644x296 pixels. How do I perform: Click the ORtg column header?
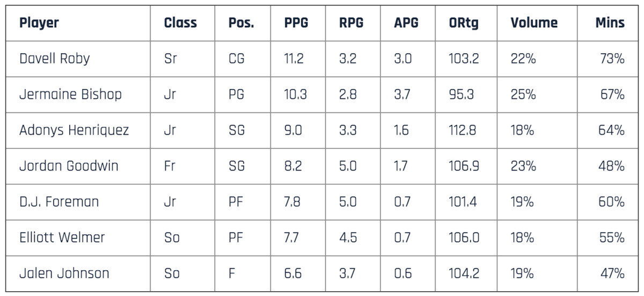[464, 23]
